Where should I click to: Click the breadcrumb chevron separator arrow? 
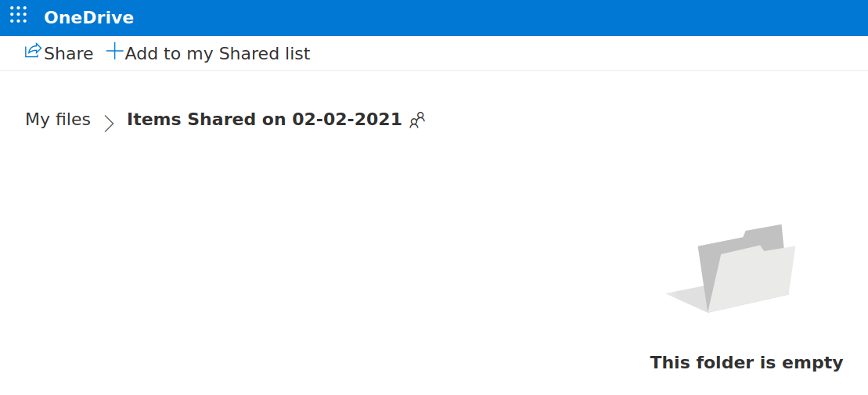pos(109,124)
